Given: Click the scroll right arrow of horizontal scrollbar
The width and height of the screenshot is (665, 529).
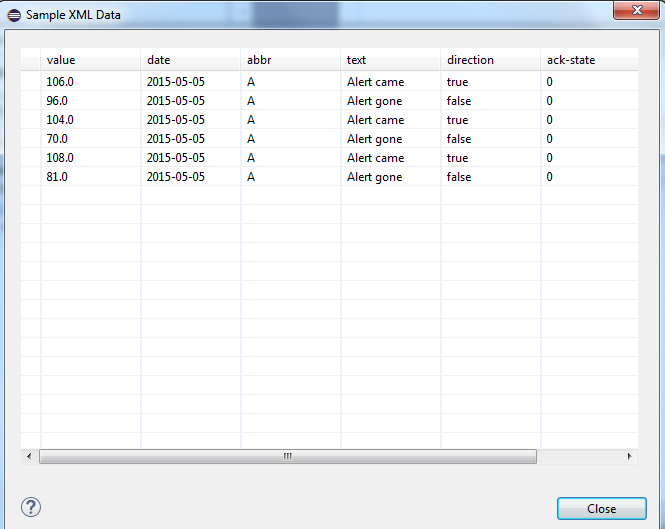Looking at the screenshot, I should click(629, 456).
